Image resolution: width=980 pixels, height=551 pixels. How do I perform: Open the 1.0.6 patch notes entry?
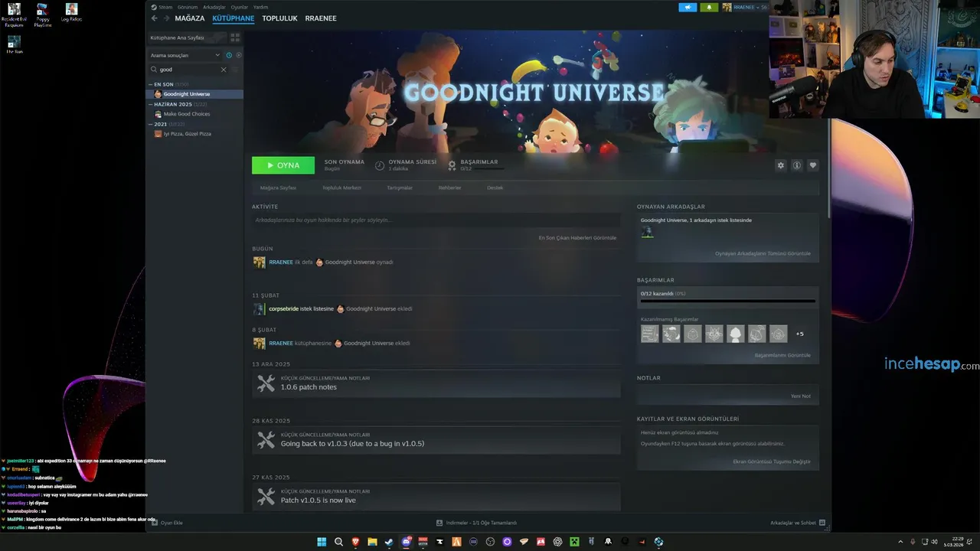pyautogui.click(x=436, y=383)
